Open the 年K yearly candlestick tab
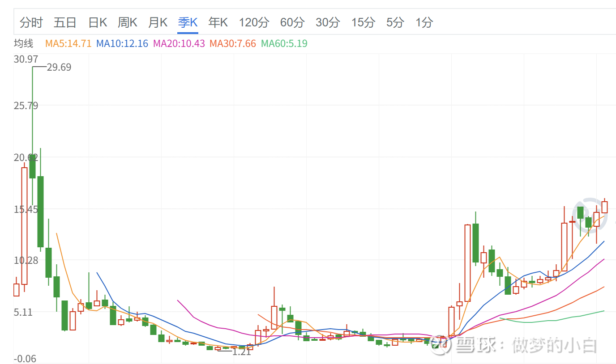Viewport: 616px width, 364px height. click(x=218, y=22)
